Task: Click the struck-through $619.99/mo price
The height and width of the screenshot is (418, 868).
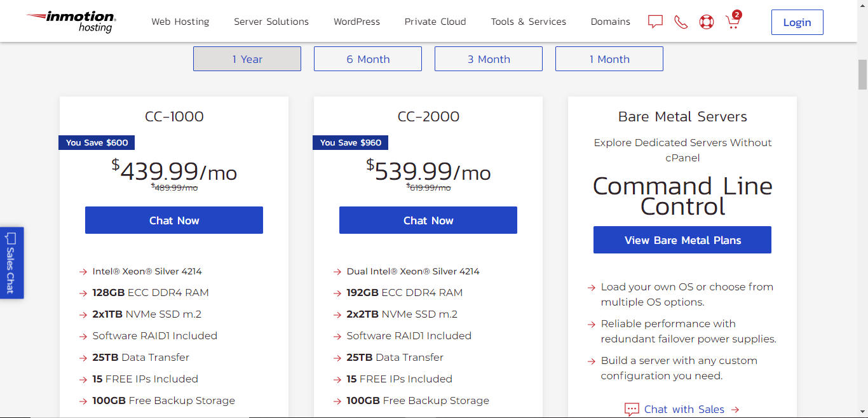Action: tap(428, 187)
